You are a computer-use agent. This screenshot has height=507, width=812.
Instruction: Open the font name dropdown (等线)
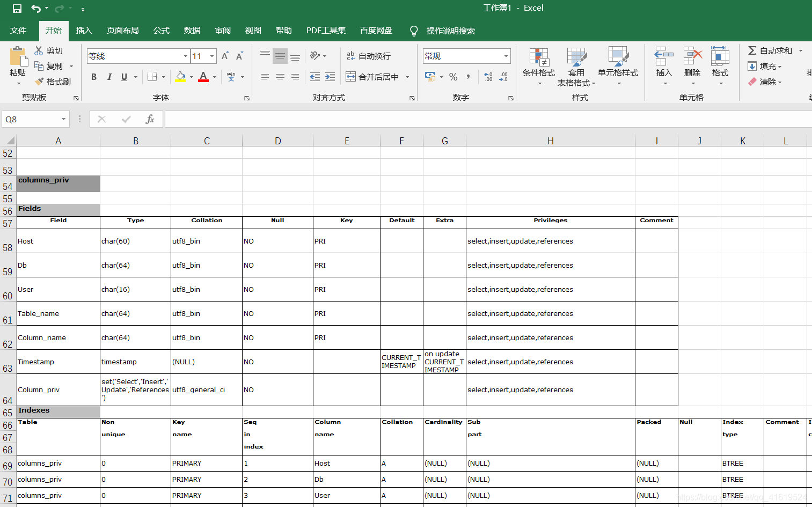click(x=186, y=56)
